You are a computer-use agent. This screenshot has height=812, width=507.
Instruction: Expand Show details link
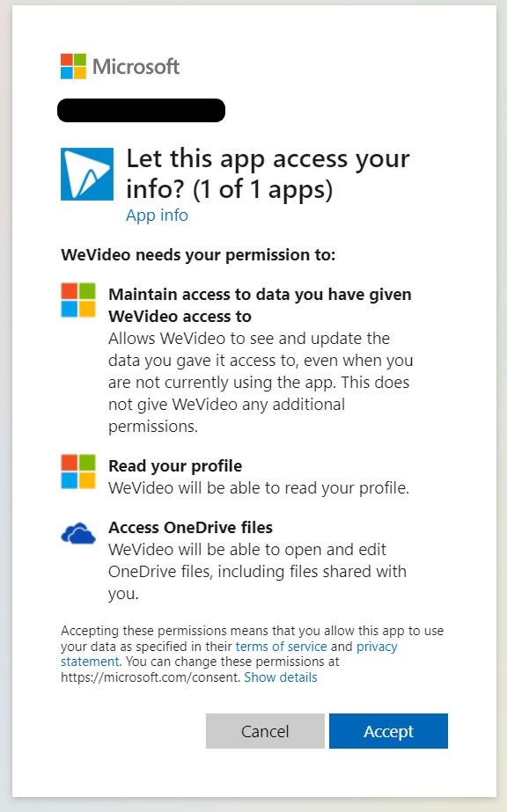(281, 677)
